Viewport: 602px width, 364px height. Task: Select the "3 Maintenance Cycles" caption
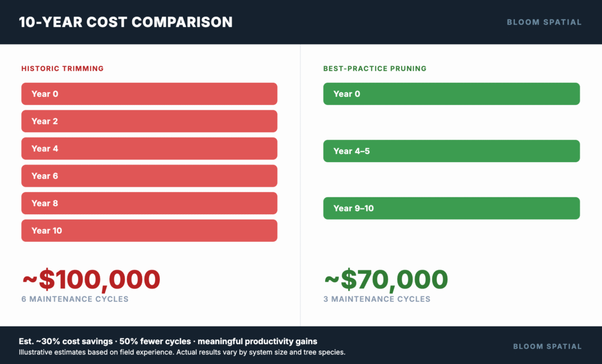(377, 299)
